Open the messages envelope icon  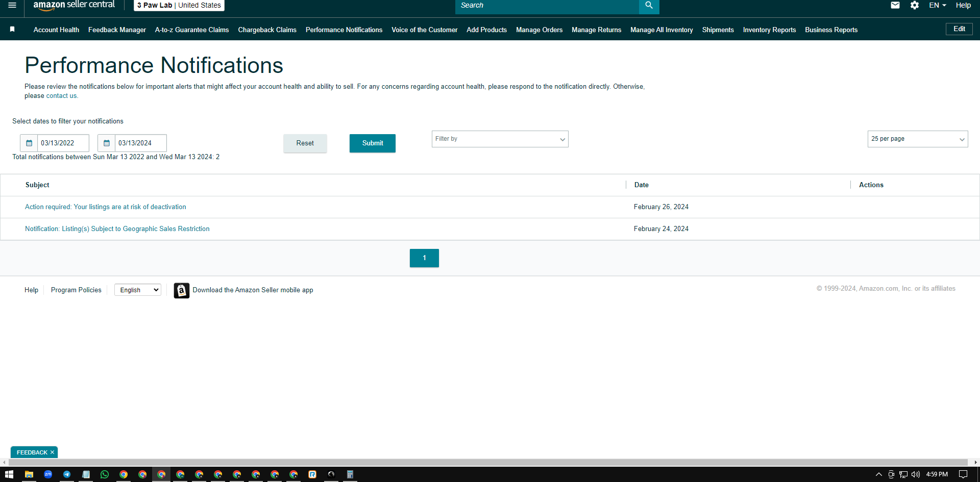coord(895,5)
